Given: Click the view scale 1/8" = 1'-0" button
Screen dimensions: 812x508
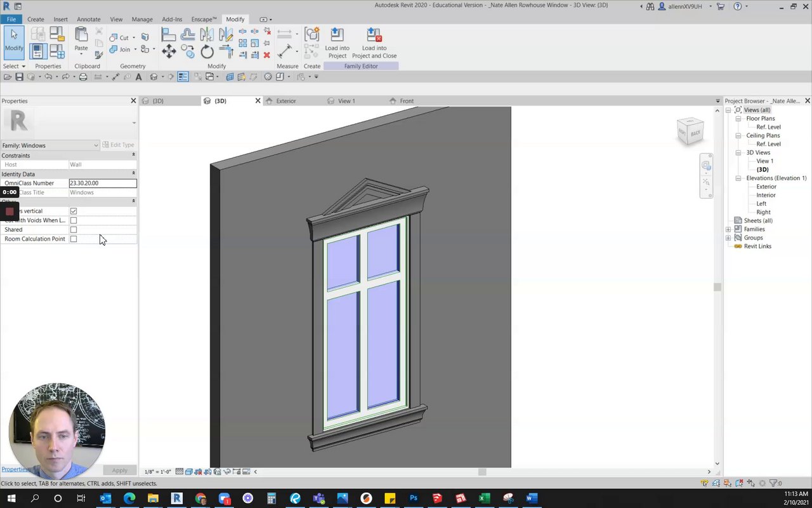Looking at the screenshot, I should (x=158, y=472).
